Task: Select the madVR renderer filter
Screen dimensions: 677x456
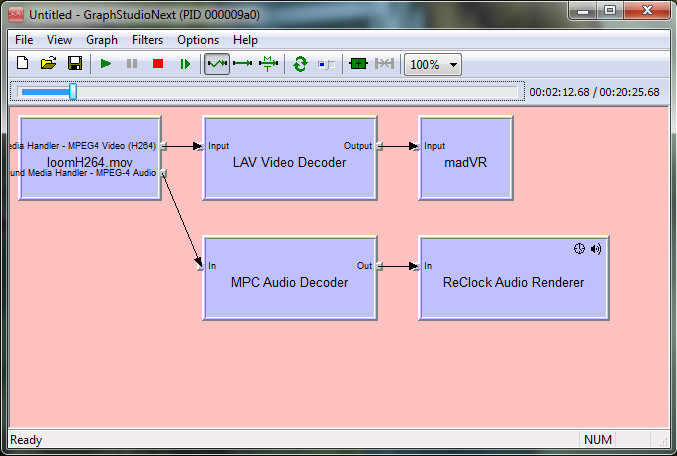Action: point(466,158)
